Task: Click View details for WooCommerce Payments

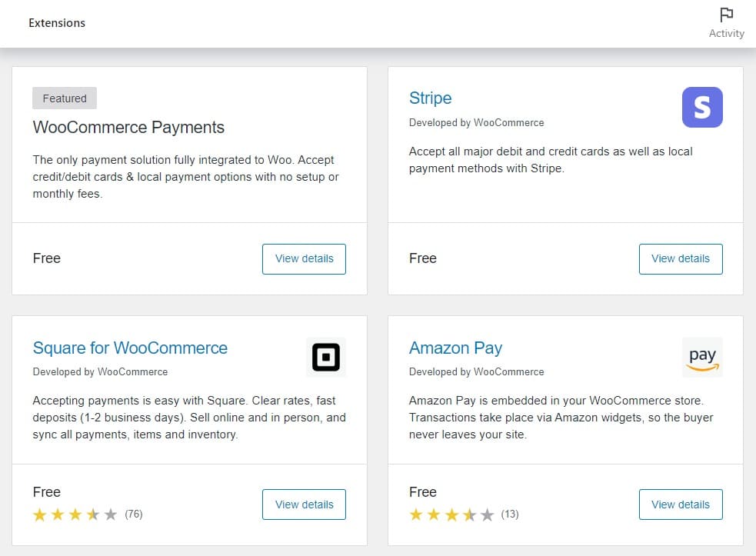Action: (x=304, y=258)
